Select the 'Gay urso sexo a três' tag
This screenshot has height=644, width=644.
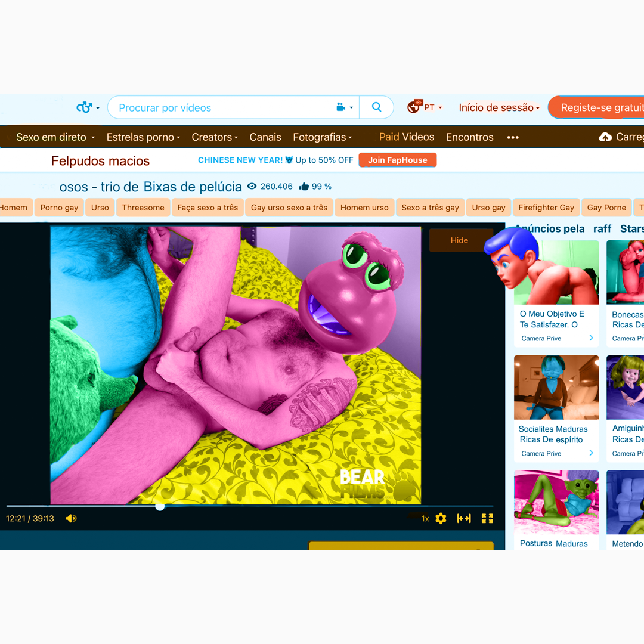point(289,208)
